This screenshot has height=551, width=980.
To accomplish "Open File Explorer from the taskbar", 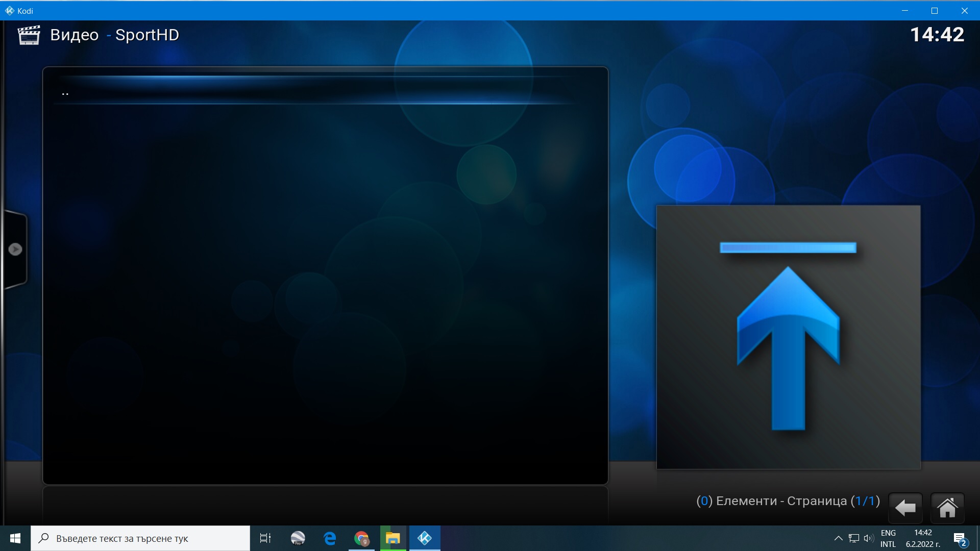I will click(393, 538).
